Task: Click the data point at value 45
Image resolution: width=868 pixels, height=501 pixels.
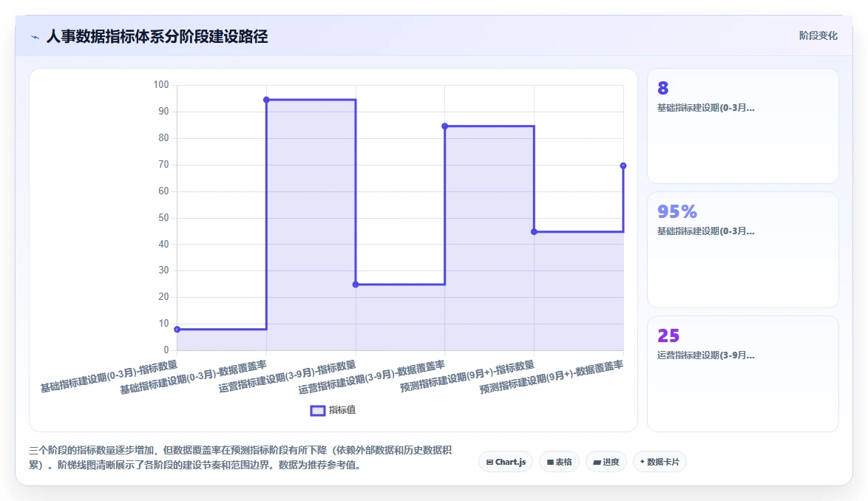Action: (534, 232)
